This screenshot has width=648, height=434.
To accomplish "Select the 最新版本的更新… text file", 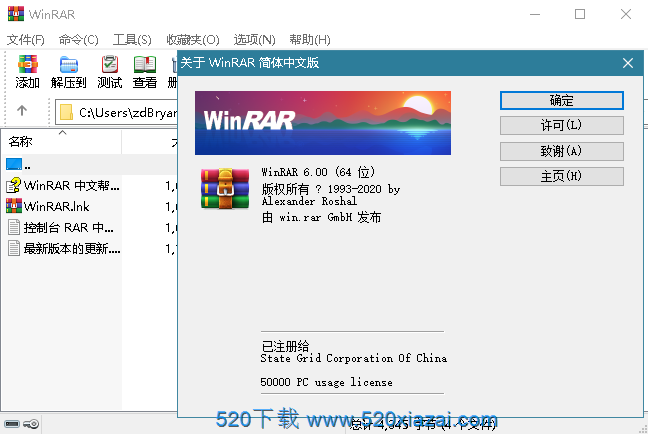I will 64,249.
